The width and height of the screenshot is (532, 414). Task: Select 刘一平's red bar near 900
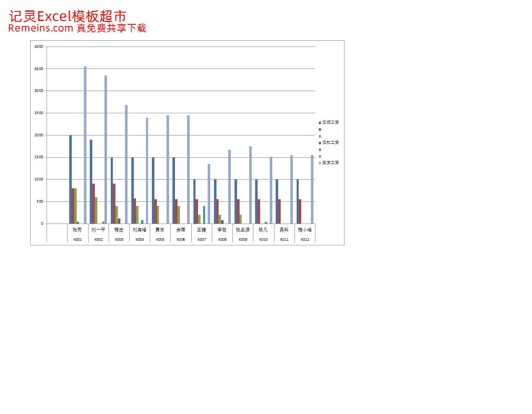[94, 204]
